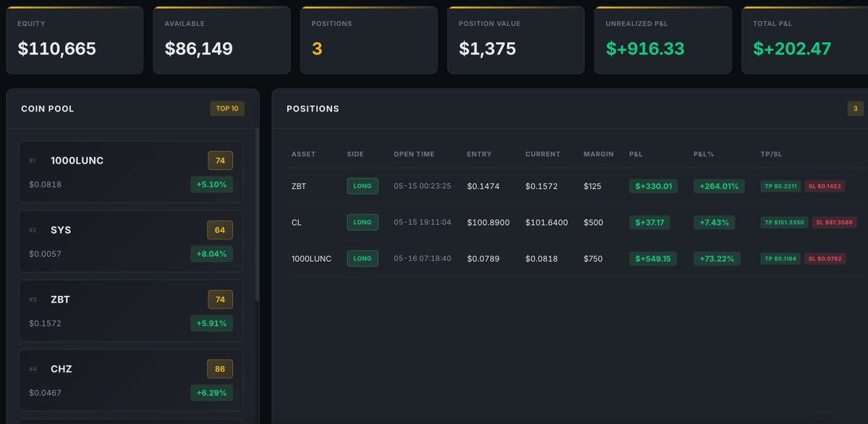Viewport: 868px width, 424px height.
Task: Click the margin value $500
Action: (x=593, y=222)
